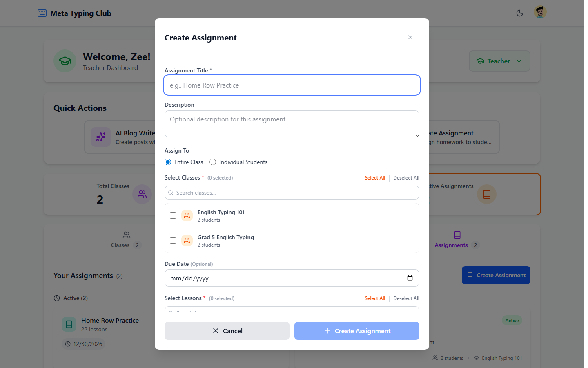The width and height of the screenshot is (588, 368).
Task: Click the dark blue Create Assignment button in dashboard
Action: pos(496,275)
